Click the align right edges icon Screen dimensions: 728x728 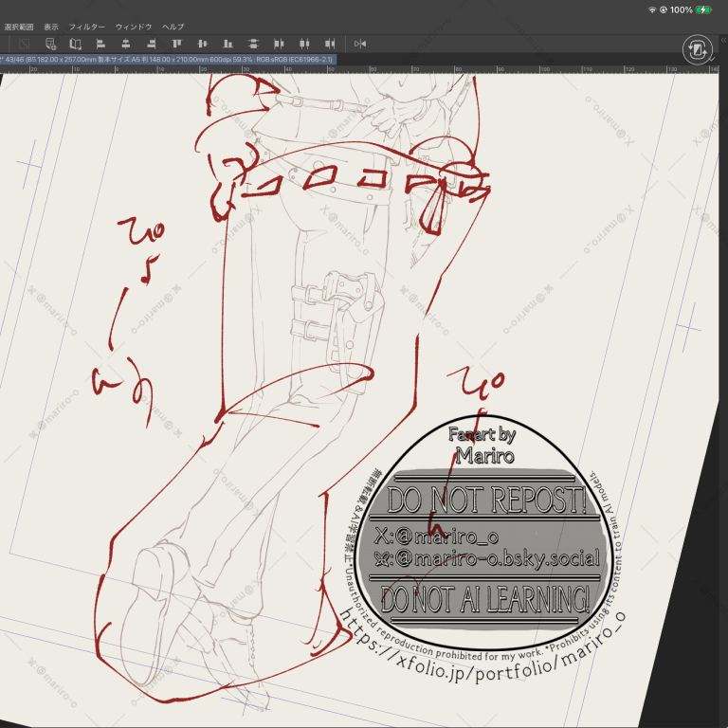(151, 44)
